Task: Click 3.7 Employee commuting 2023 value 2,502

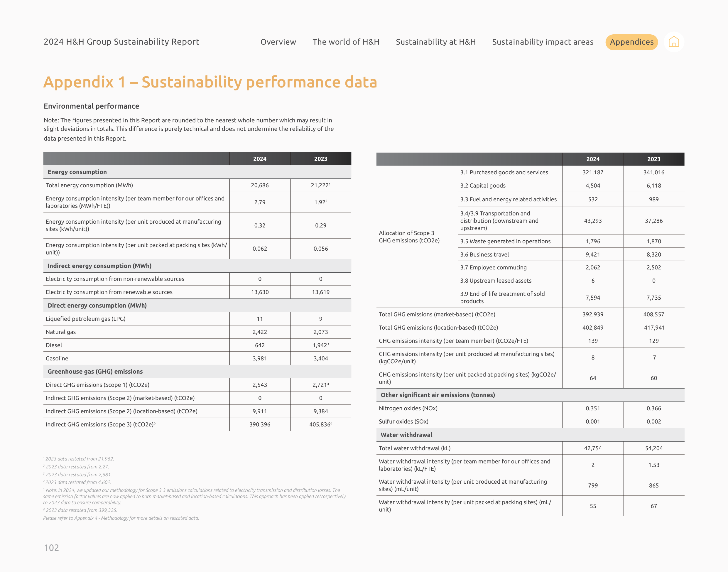Action: point(653,267)
